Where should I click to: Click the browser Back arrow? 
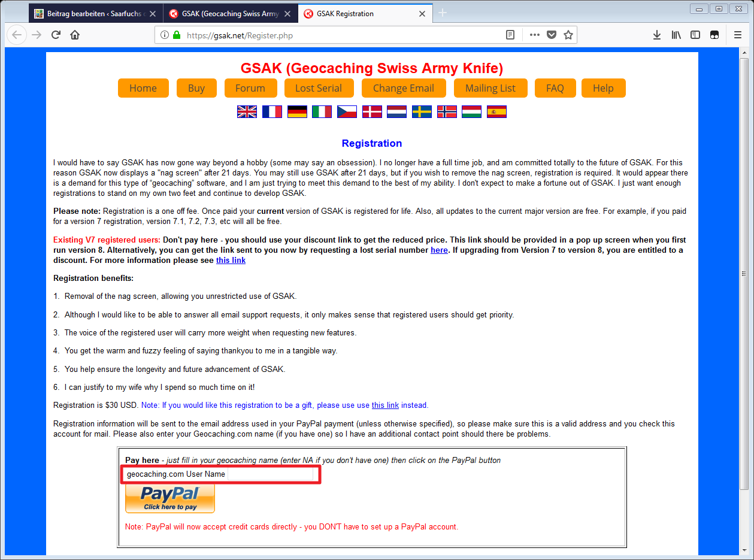tap(16, 35)
